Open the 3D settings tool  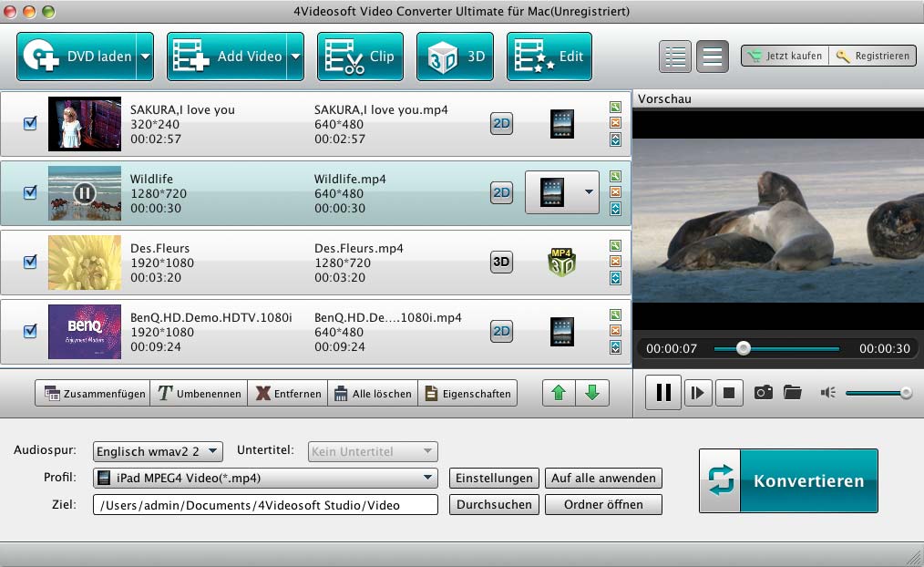pos(455,57)
